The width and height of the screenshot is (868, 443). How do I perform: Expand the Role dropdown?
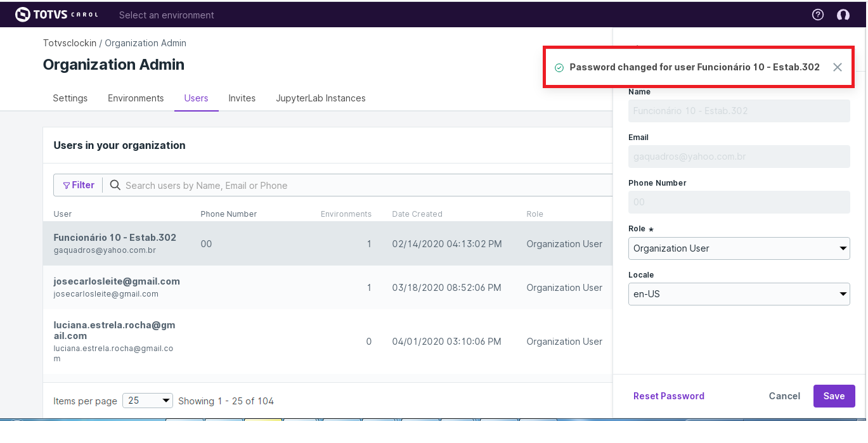point(739,248)
